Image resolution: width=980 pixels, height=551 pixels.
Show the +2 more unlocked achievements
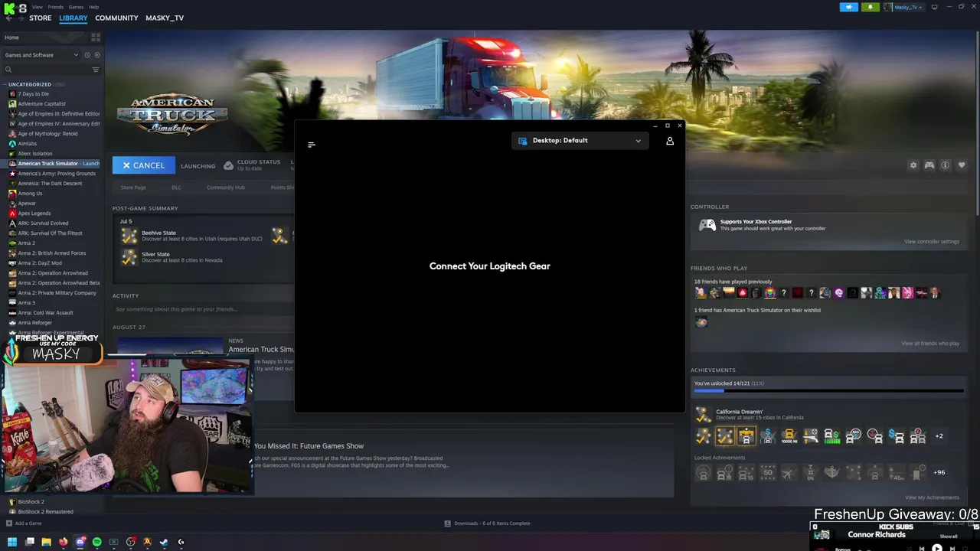tap(939, 436)
